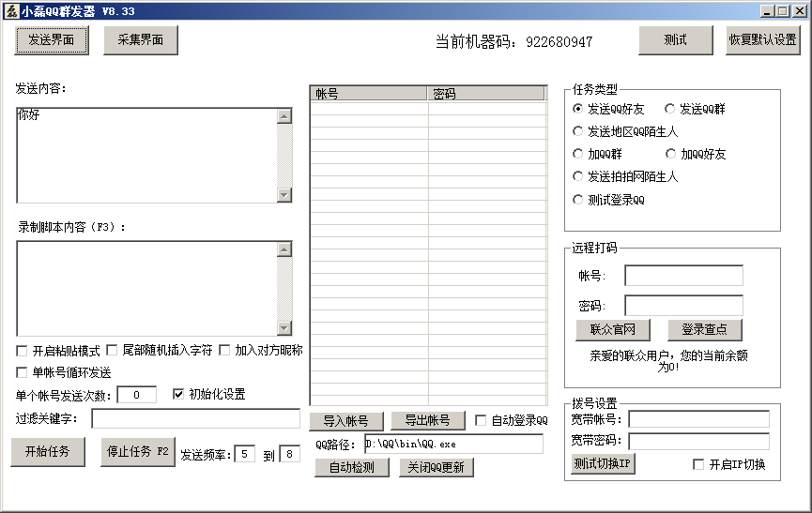This screenshot has width=812, height=513.
Task: Uncheck the 初始化设置 checkbox
Action: tap(178, 394)
